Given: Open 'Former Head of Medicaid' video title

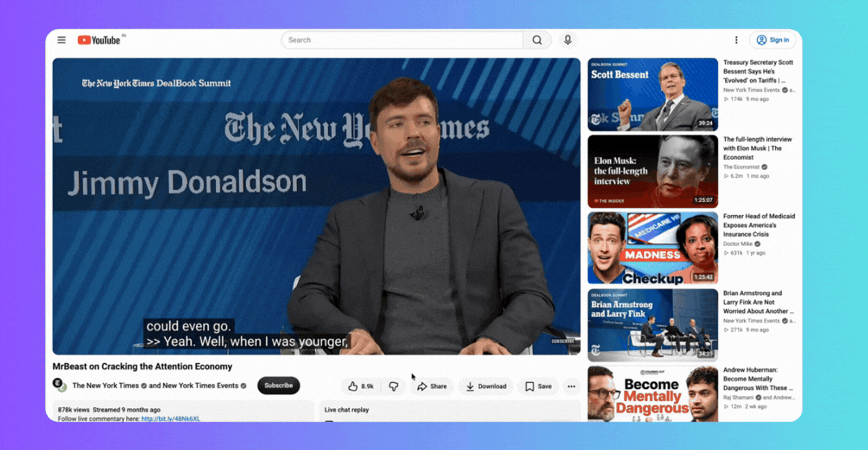Looking at the screenshot, I should click(x=758, y=226).
